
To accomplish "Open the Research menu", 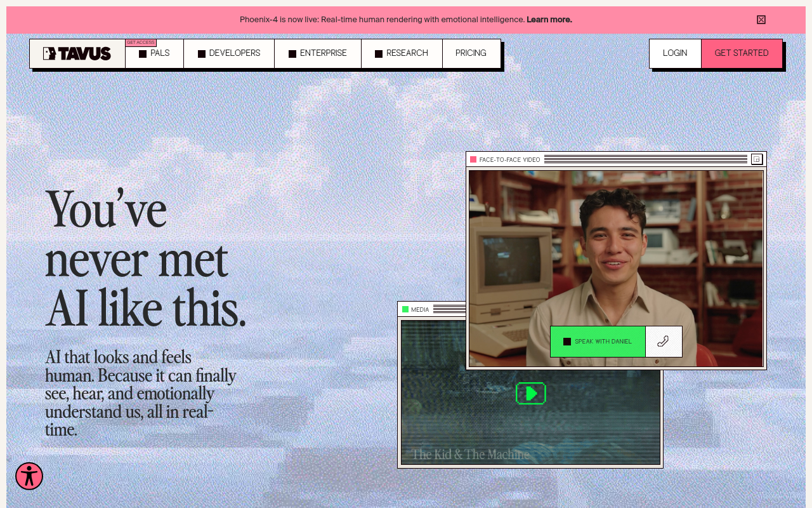I will (402, 53).
